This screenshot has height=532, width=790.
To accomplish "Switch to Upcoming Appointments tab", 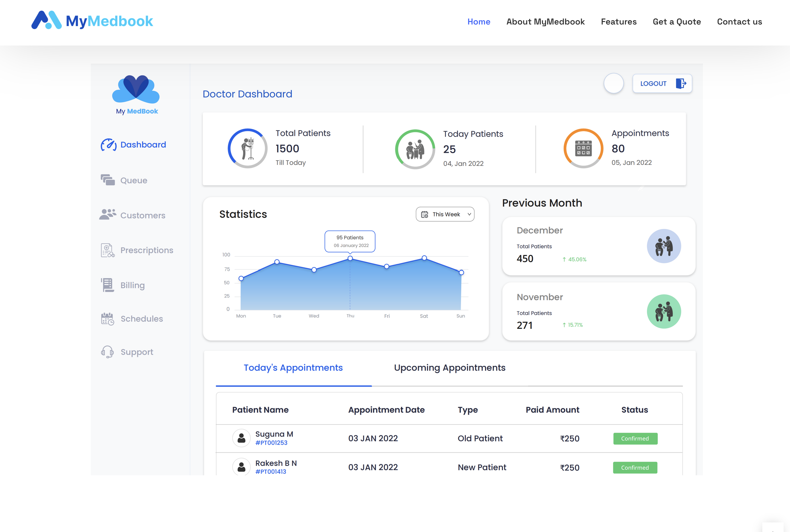I will (x=450, y=367).
